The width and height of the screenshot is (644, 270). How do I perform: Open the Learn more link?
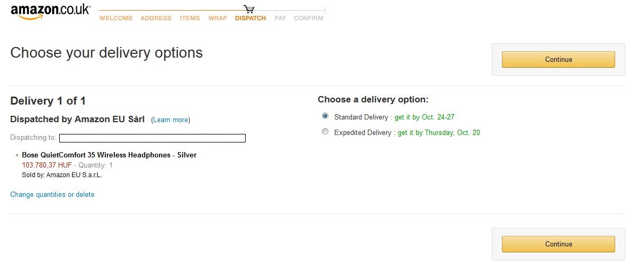tap(170, 120)
